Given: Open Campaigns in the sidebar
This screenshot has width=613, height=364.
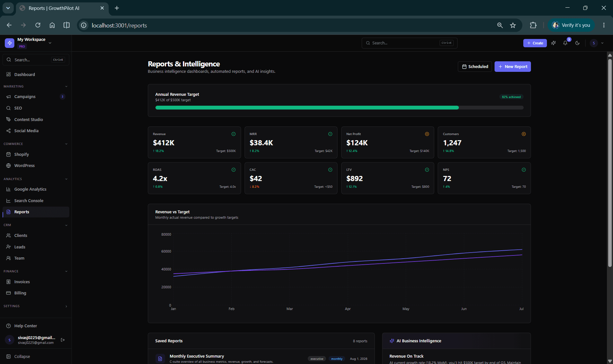Looking at the screenshot, I should point(36,96).
